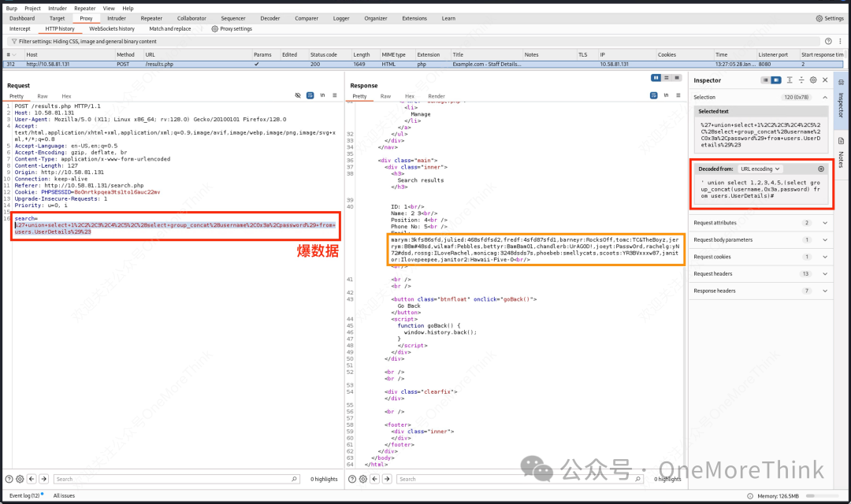Open Response search help icon
Viewport: 851px width, 504px height.
351,479
